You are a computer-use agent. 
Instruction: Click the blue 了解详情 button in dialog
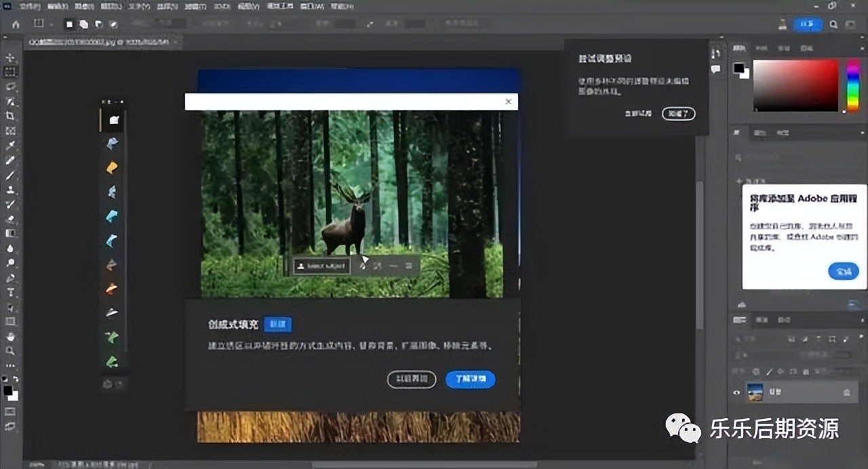471,379
